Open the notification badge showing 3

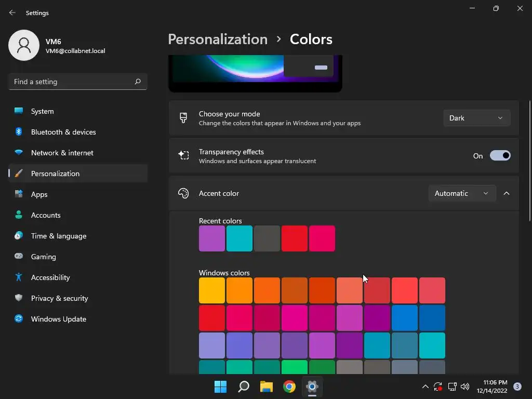[517, 387]
